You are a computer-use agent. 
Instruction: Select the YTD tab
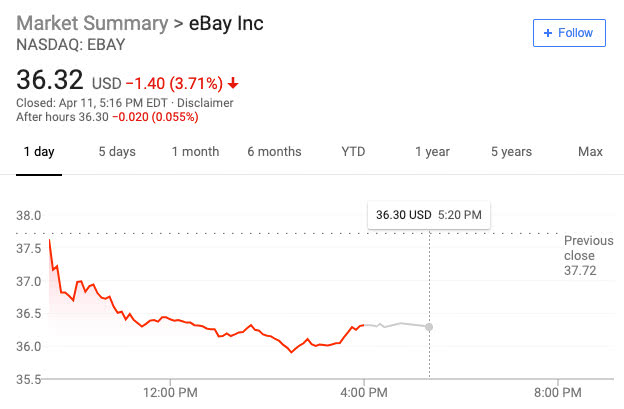(x=353, y=152)
